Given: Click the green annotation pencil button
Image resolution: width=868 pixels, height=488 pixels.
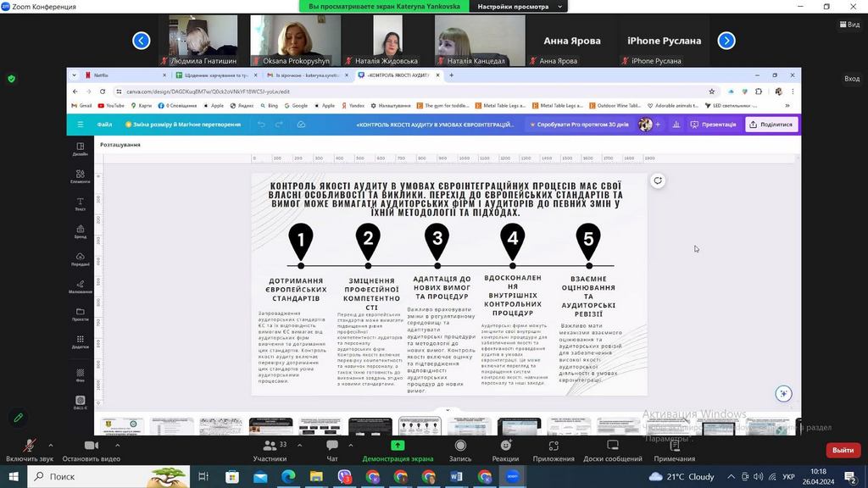Looking at the screenshot, I should [x=18, y=419].
